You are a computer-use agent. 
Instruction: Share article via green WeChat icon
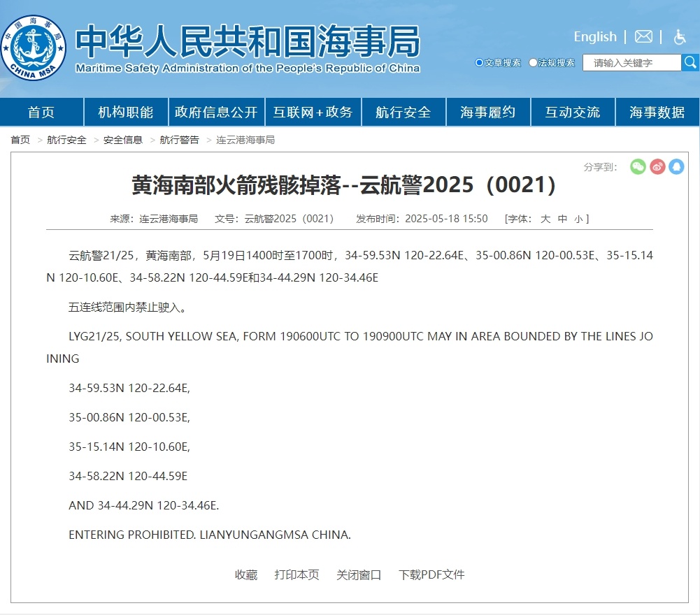point(637,166)
